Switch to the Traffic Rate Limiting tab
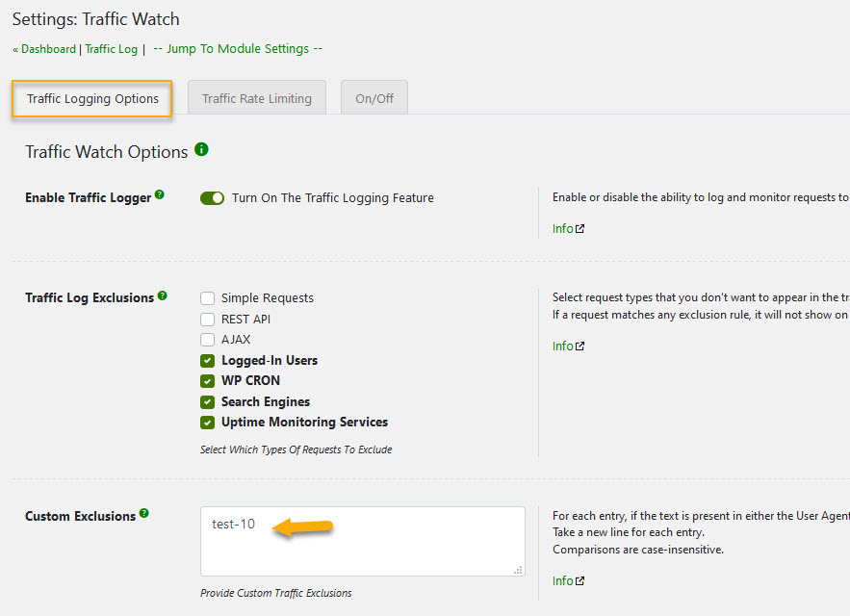This screenshot has width=850, height=616. (256, 96)
